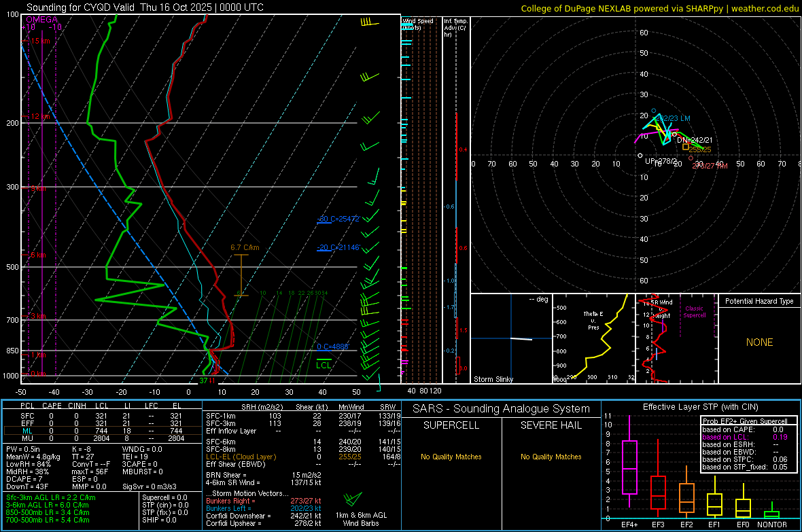
Task: Click the SARS - Sounding Analogue System heading
Action: (502, 409)
